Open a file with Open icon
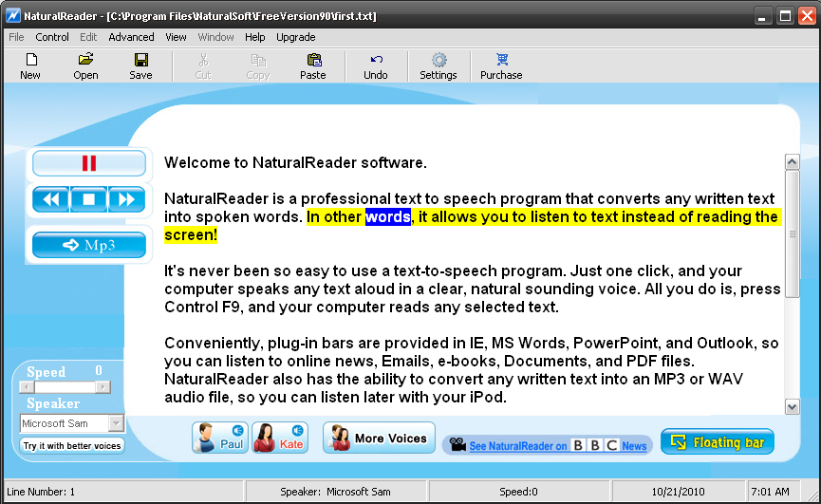821x504 pixels. (x=85, y=66)
